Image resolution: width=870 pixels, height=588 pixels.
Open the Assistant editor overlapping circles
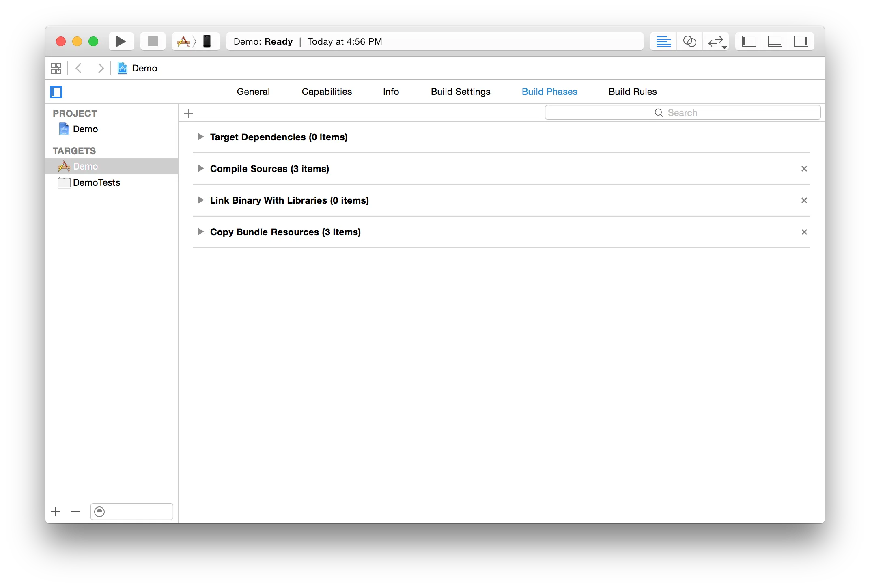pos(689,41)
